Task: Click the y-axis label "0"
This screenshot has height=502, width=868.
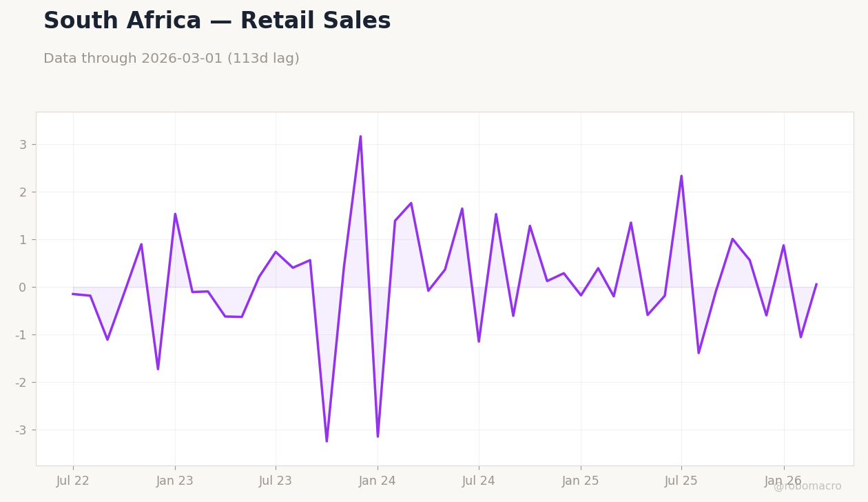Action: tap(23, 288)
